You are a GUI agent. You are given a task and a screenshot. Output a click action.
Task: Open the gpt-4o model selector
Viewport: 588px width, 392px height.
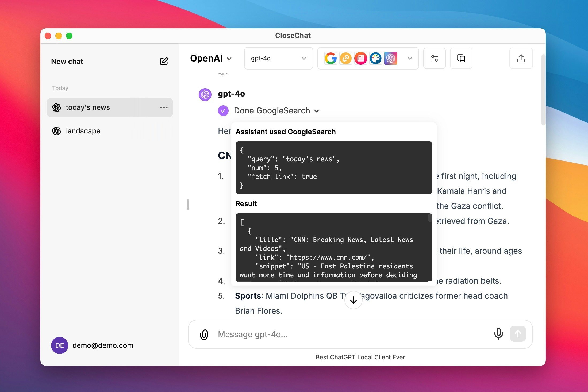tap(278, 58)
